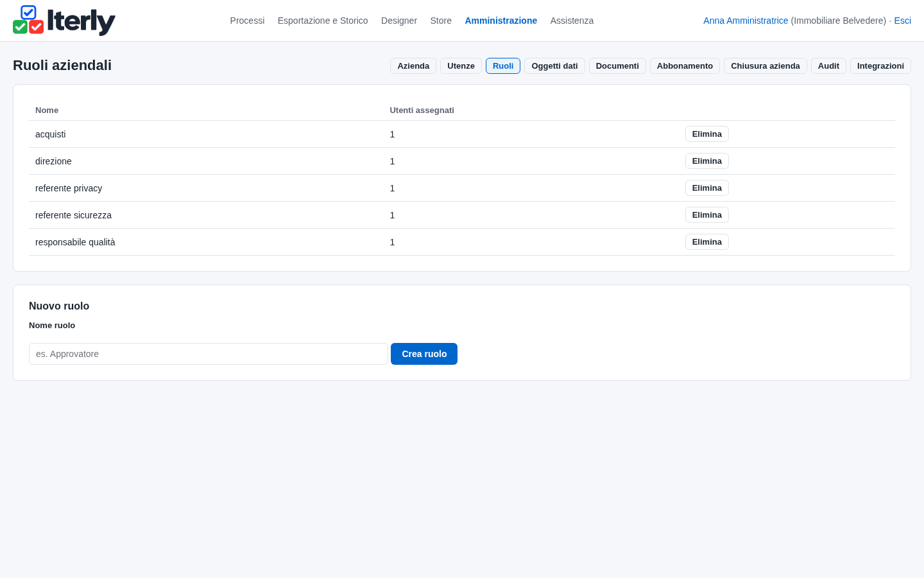Click Esci to log out

point(902,21)
